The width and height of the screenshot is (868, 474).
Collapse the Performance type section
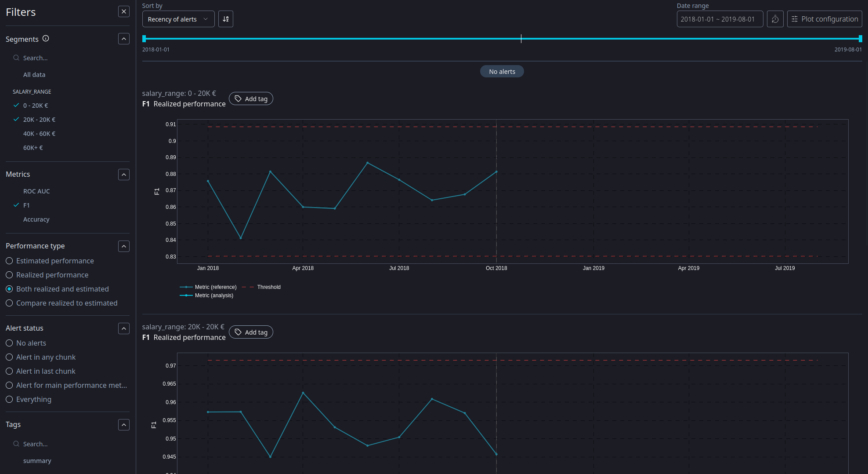(124, 246)
